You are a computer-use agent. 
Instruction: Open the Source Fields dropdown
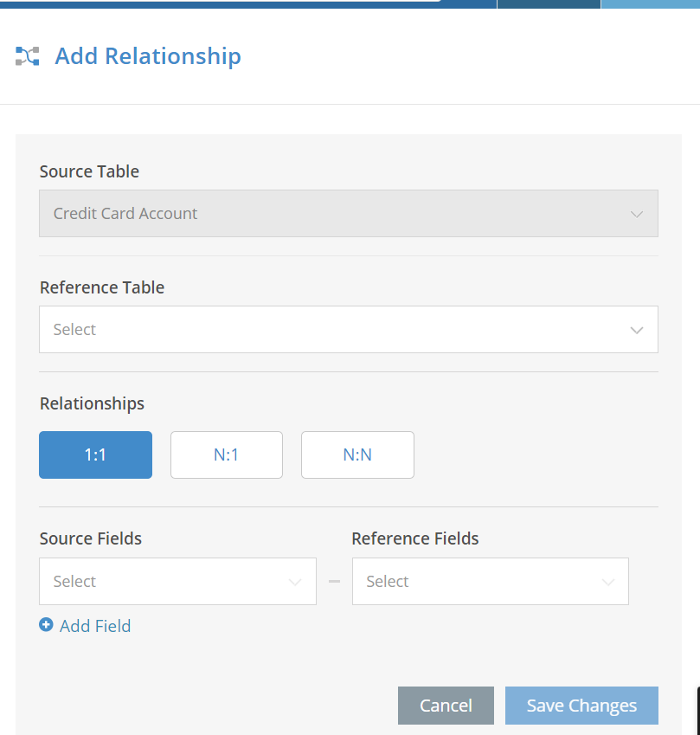[177, 581]
